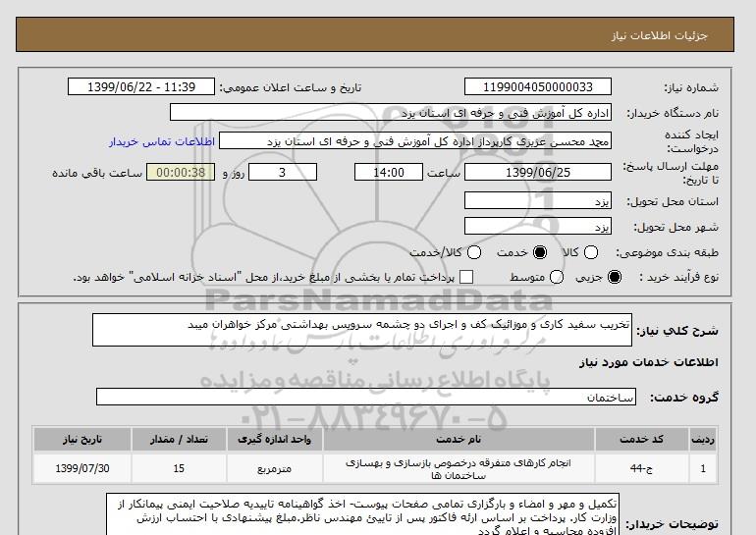Click the گروه خدمت label
Image resolution: width=756 pixels, height=535 pixels.
684,398
